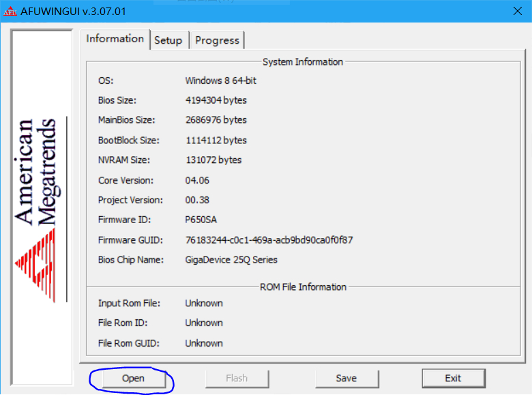Viewport: 532px width, 395px height.
Task: Exit the AFUWINGUI application
Action: (454, 379)
